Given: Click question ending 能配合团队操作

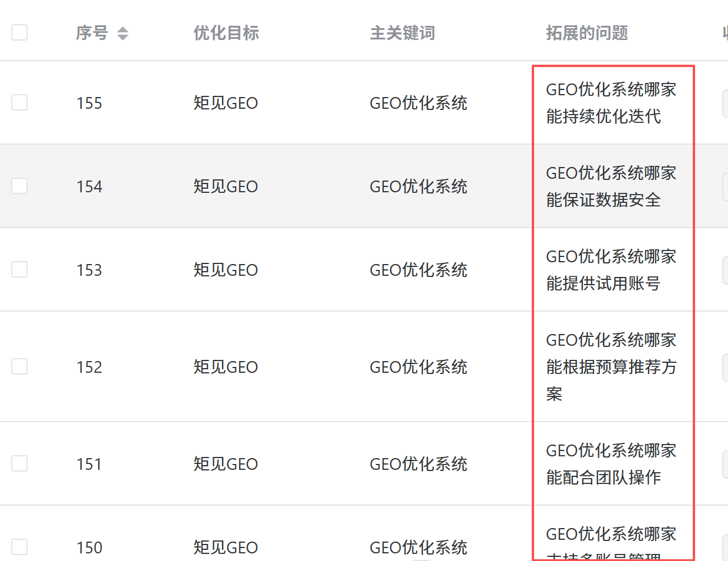Looking at the screenshot, I should [x=611, y=464].
